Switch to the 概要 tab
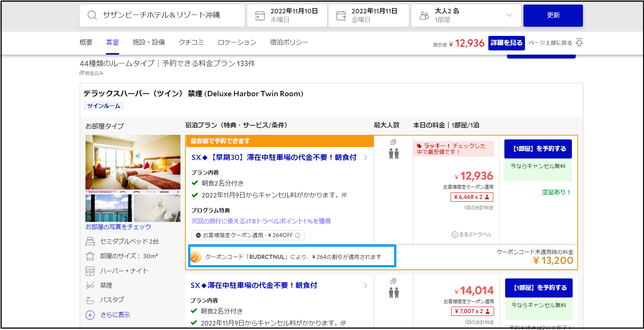This screenshot has width=644, height=330. click(x=86, y=42)
